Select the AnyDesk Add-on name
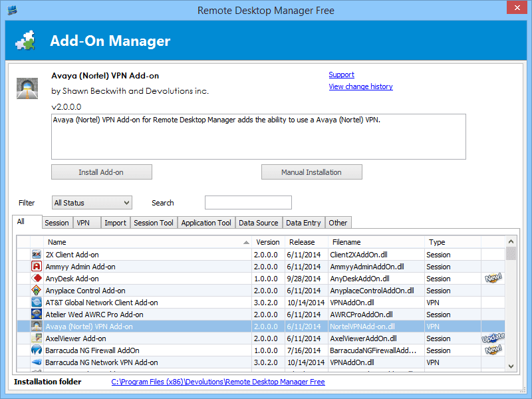 (72, 279)
